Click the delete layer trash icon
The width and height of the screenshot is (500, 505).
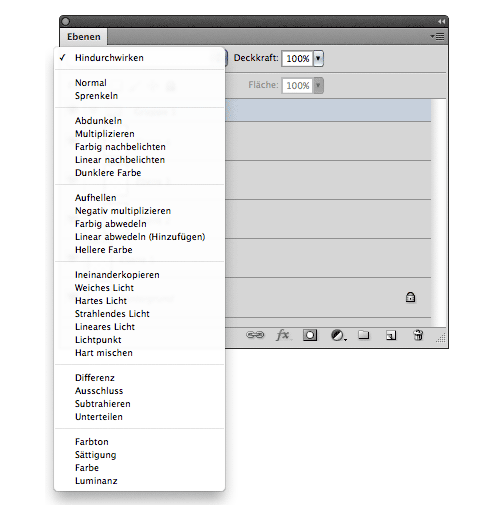pos(418,335)
